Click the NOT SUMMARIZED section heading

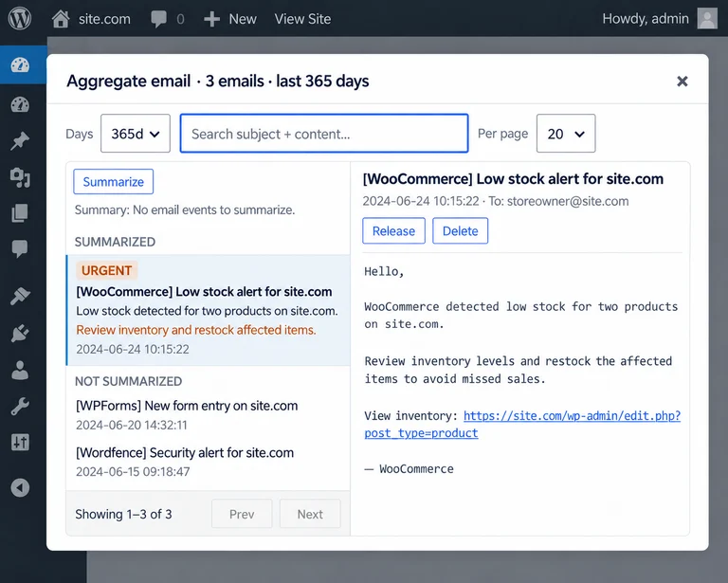pos(129,381)
